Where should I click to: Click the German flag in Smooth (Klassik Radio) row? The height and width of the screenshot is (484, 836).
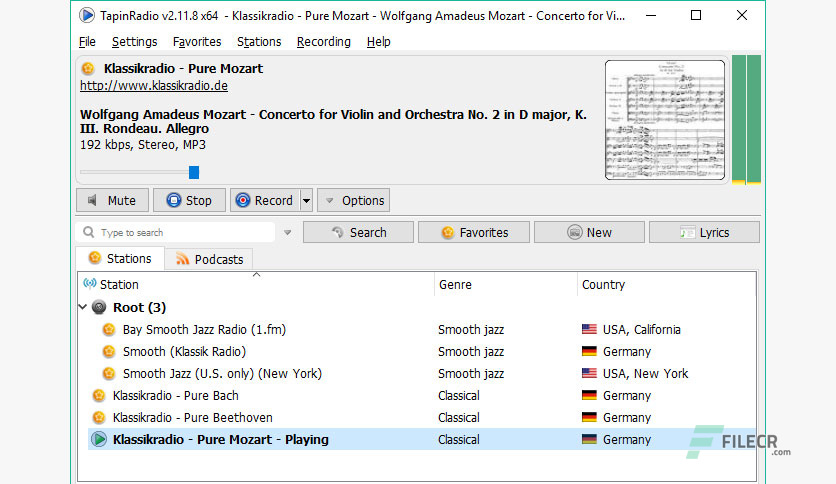[589, 352]
